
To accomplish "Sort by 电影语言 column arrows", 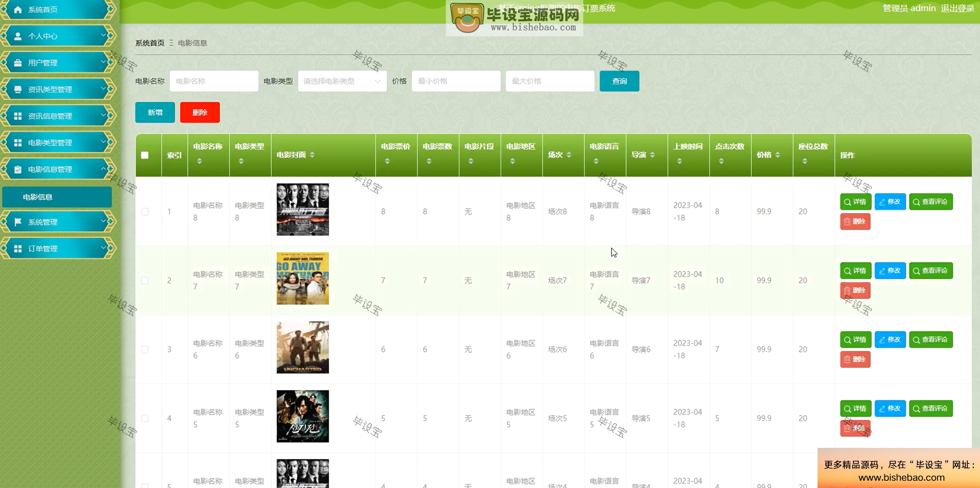I will pos(596,162).
